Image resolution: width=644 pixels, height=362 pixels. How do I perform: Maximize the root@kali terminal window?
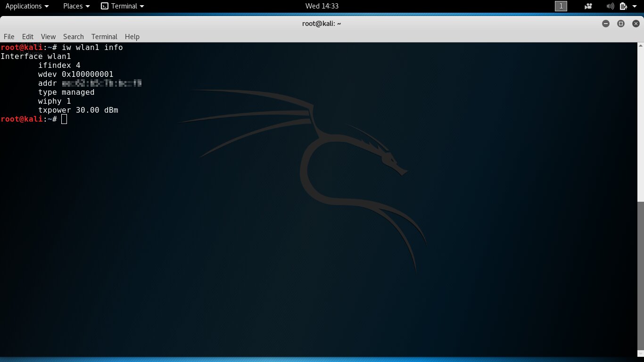click(621, 24)
